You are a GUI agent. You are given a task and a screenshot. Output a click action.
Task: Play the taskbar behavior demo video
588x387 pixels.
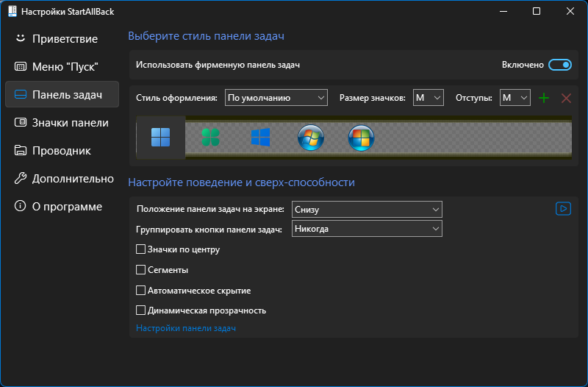click(x=563, y=209)
